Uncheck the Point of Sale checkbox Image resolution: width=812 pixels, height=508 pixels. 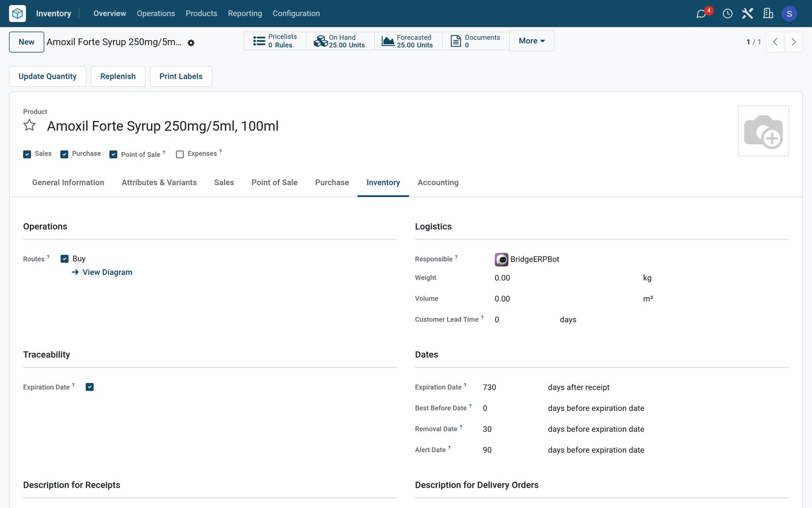113,154
